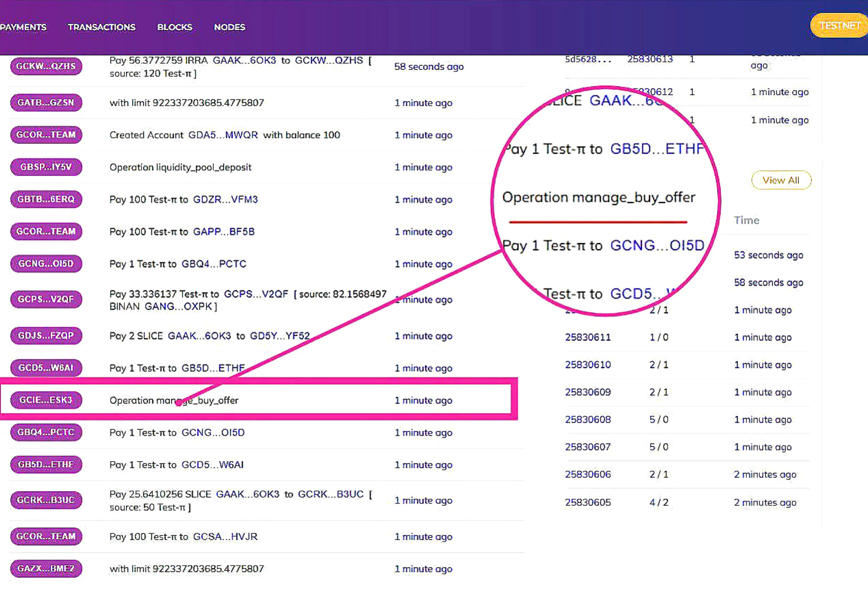This screenshot has height=609, width=868.
Task: Open the GAPP...BF5B address link
Action: (x=224, y=231)
